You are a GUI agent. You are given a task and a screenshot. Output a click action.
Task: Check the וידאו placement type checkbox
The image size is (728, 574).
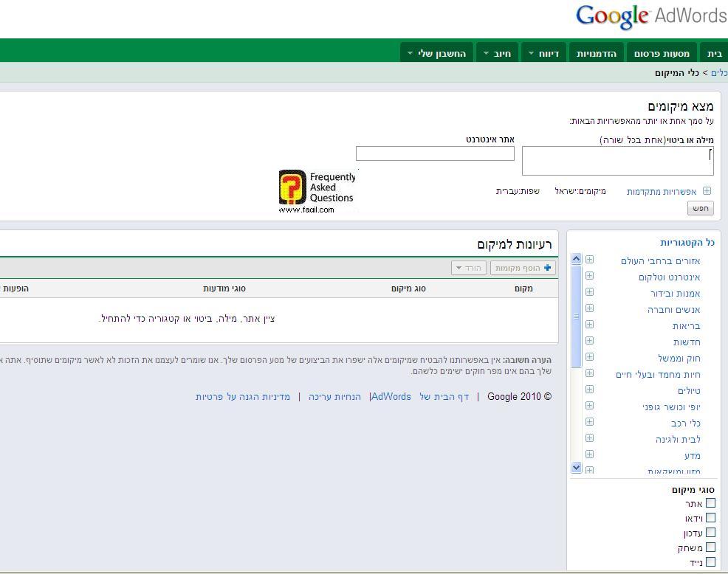coord(710,518)
